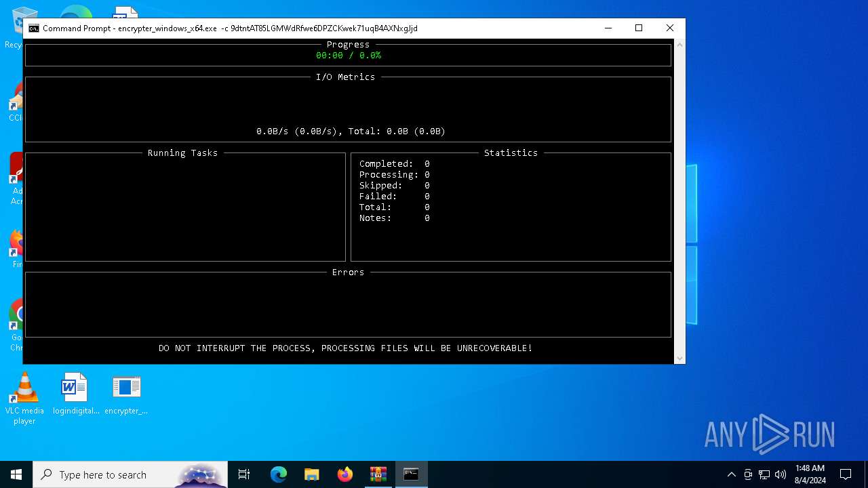Click the Skipped: 0 statistics line

click(x=395, y=186)
